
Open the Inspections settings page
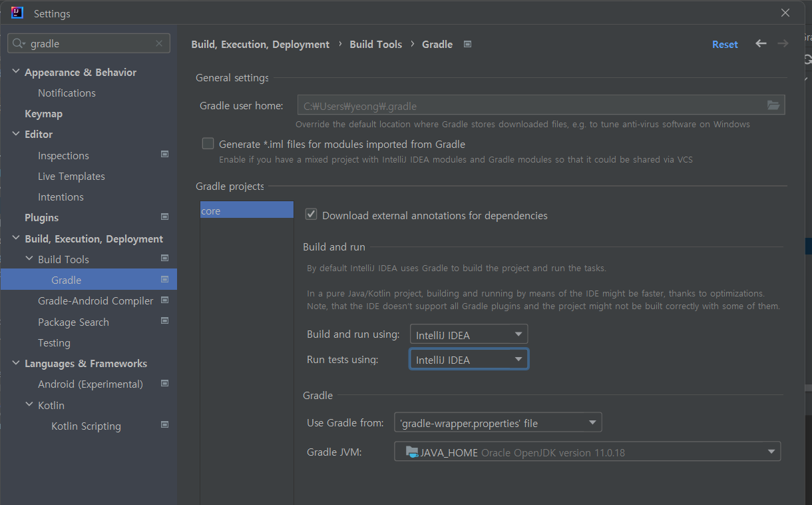coord(63,156)
